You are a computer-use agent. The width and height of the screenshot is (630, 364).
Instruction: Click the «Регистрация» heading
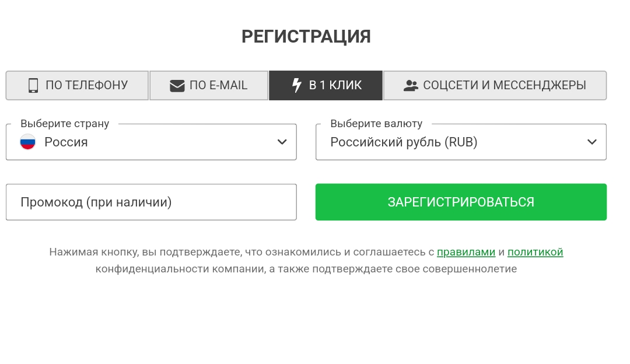(306, 36)
